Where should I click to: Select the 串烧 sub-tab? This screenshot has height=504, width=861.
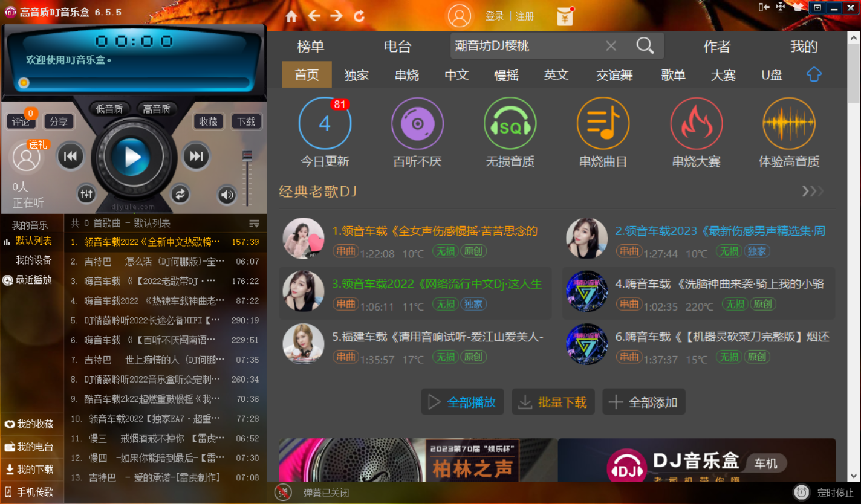(x=407, y=75)
